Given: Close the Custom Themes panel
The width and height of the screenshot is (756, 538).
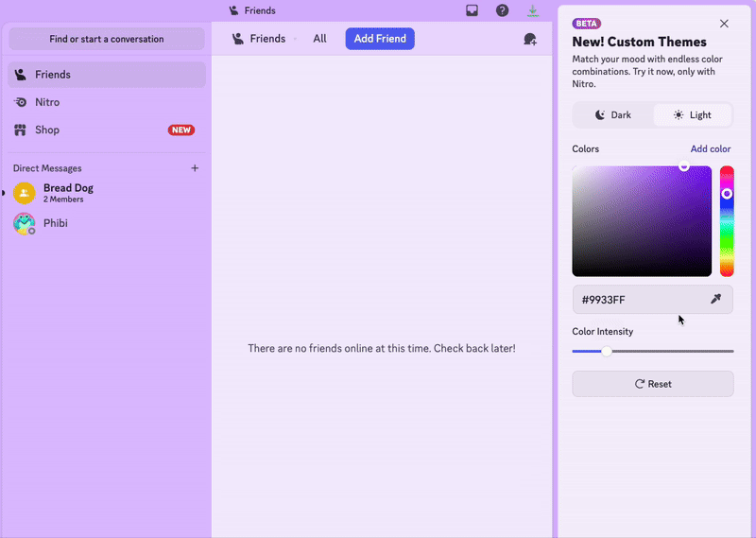Looking at the screenshot, I should 724,24.
